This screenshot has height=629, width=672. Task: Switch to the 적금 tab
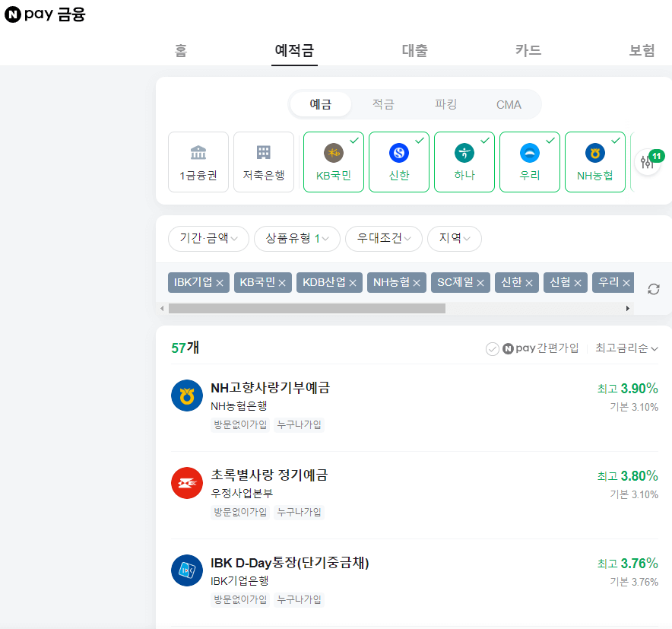[383, 104]
